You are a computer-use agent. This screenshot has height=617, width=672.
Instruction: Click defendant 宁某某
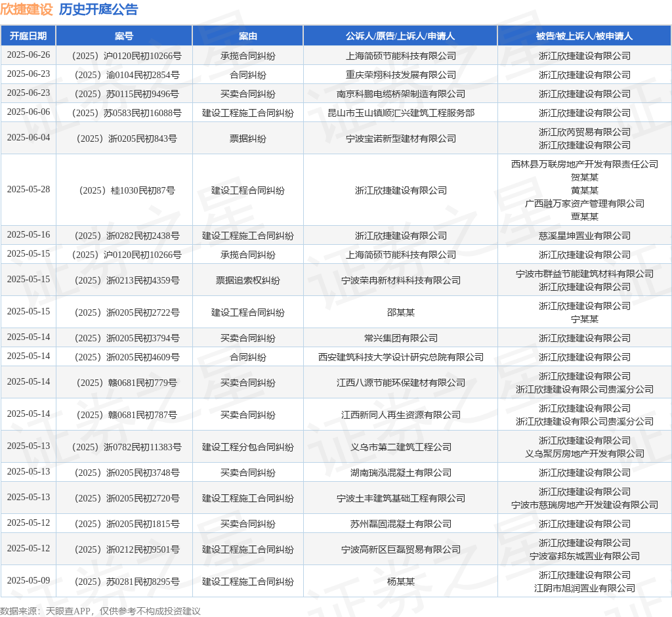(585, 319)
